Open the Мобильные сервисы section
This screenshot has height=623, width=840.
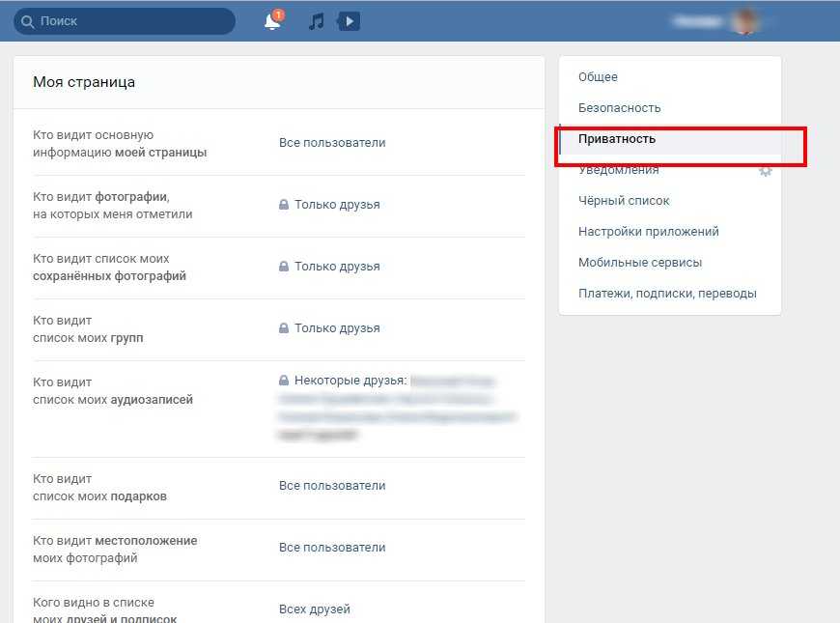pyautogui.click(x=639, y=263)
